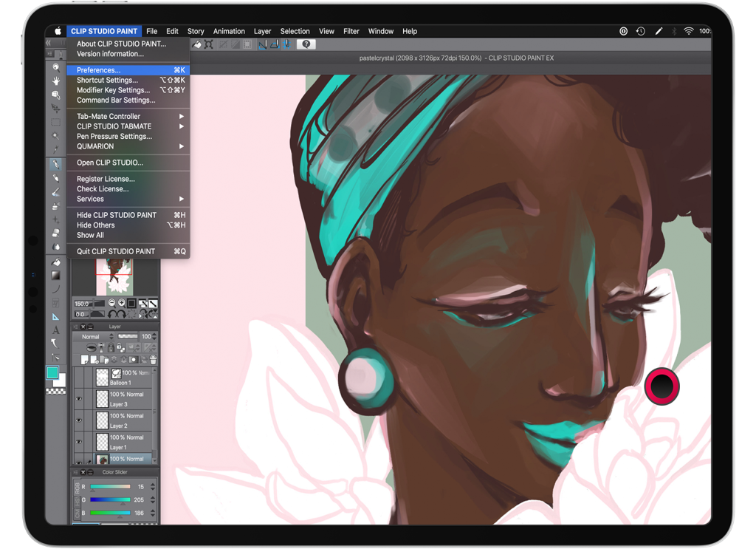The height and width of the screenshot is (549, 756).
Task: Open the Apple menu
Action: coord(58,31)
